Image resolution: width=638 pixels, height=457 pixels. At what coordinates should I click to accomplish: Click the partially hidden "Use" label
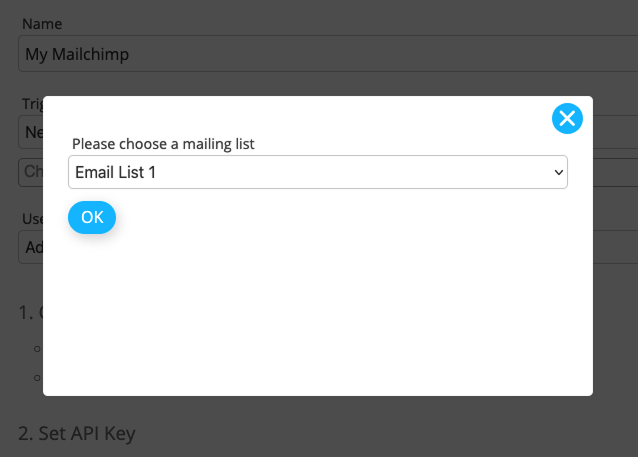coord(32,218)
